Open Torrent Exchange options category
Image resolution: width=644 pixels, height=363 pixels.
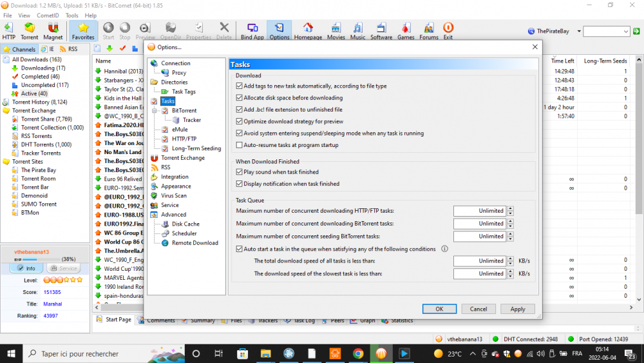point(183,158)
